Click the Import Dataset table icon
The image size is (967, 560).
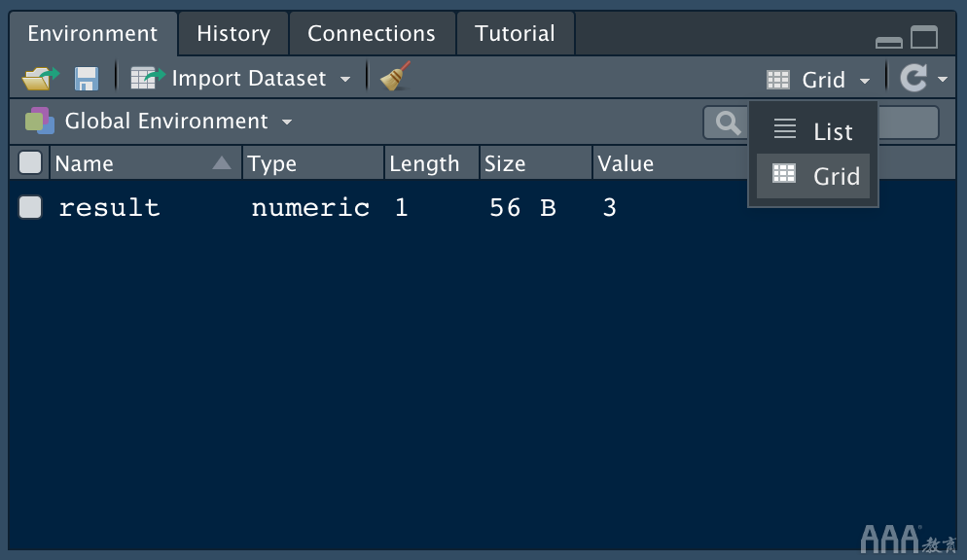point(148,79)
